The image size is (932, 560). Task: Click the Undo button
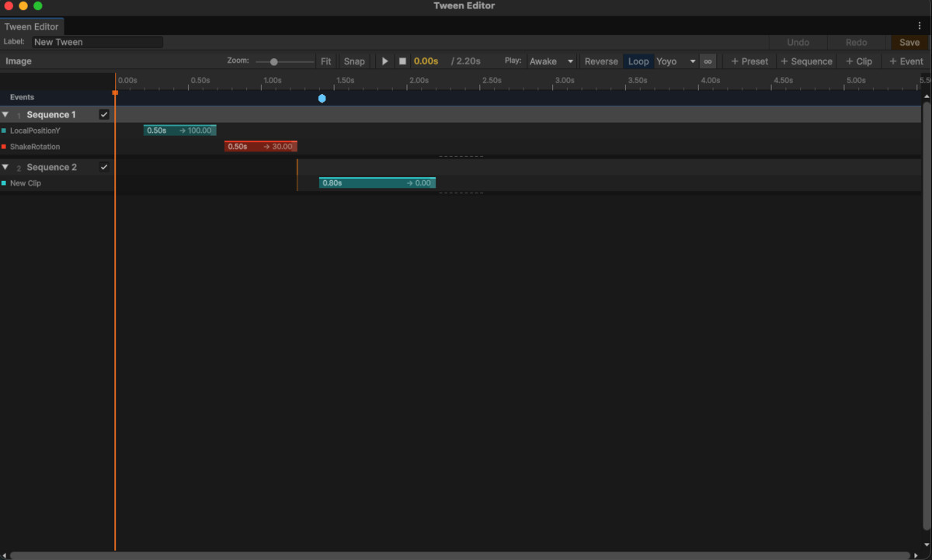[x=798, y=43]
